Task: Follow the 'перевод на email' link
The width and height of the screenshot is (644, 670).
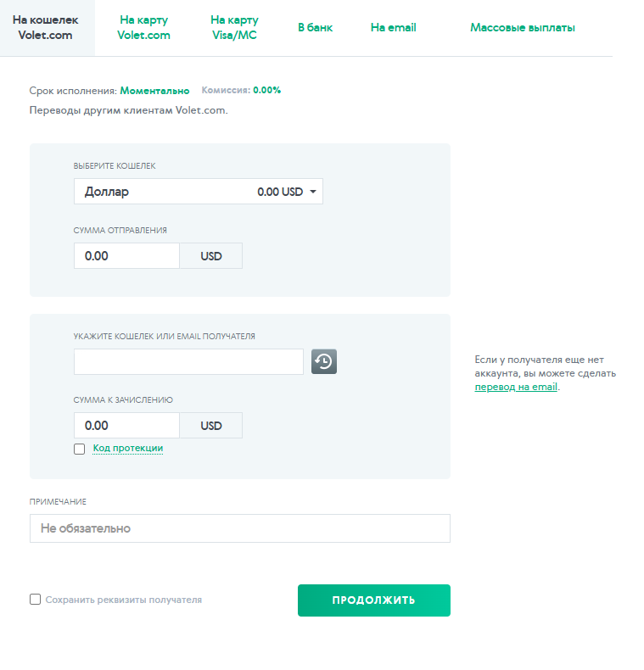Action: pos(516,387)
